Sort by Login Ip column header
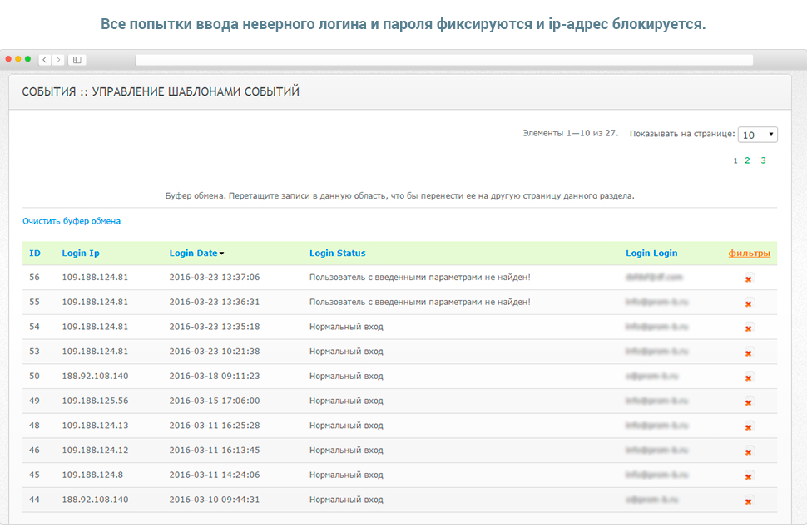The height and width of the screenshot is (532, 807). click(x=81, y=253)
